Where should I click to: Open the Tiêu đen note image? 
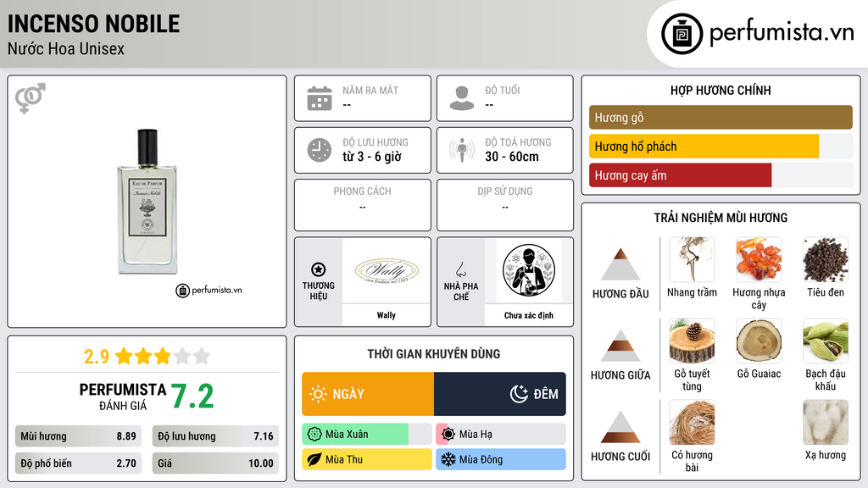[x=826, y=259]
